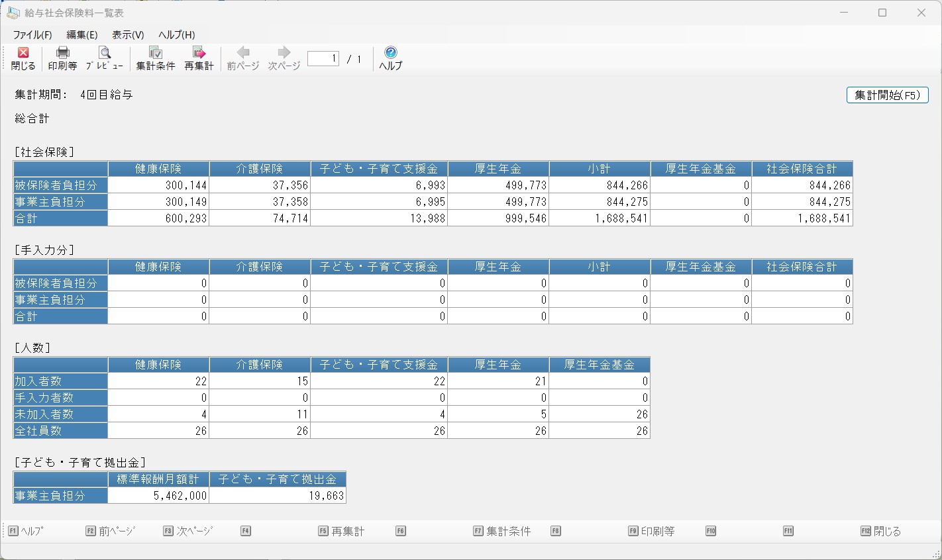
Task: Maximize the 給与社会保険料一覧表 window
Action: tap(882, 13)
